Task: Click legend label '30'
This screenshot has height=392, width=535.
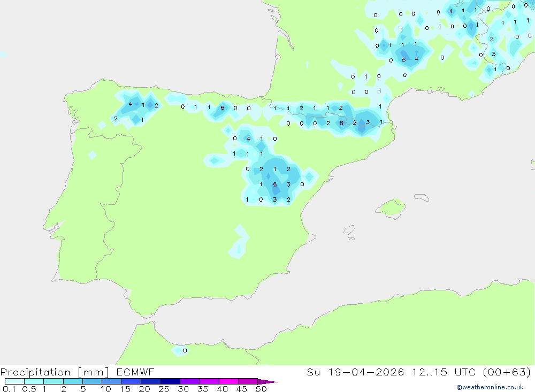Action: click(x=183, y=389)
